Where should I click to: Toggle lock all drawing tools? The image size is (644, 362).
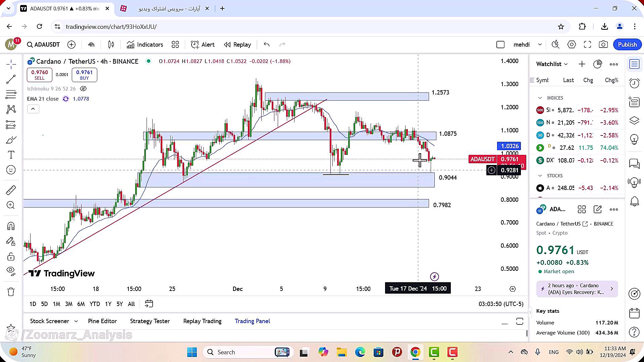click(x=11, y=256)
